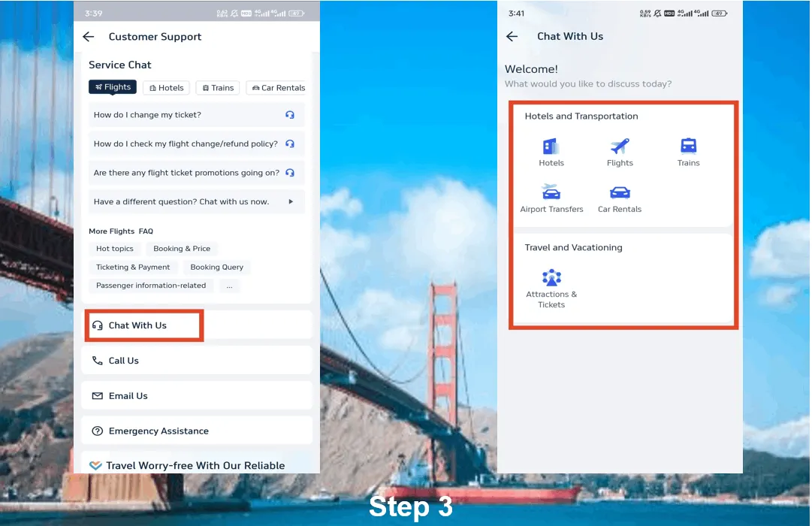Select the Booking & Price FAQ chip
This screenshot has height=526, width=812.
(182, 249)
